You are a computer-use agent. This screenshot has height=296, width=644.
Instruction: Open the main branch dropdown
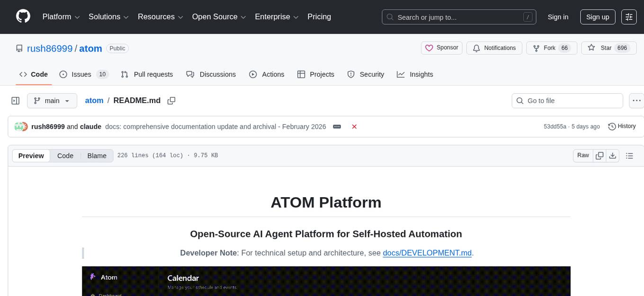coord(52,100)
